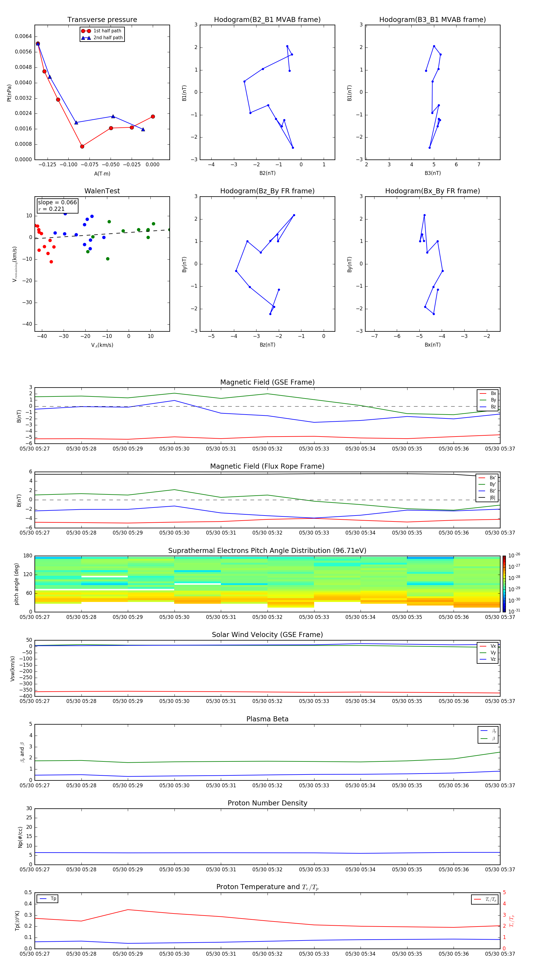Click 'A(T·m)' x-axis label
The height and width of the screenshot is (980, 535).
pyautogui.click(x=102, y=174)
